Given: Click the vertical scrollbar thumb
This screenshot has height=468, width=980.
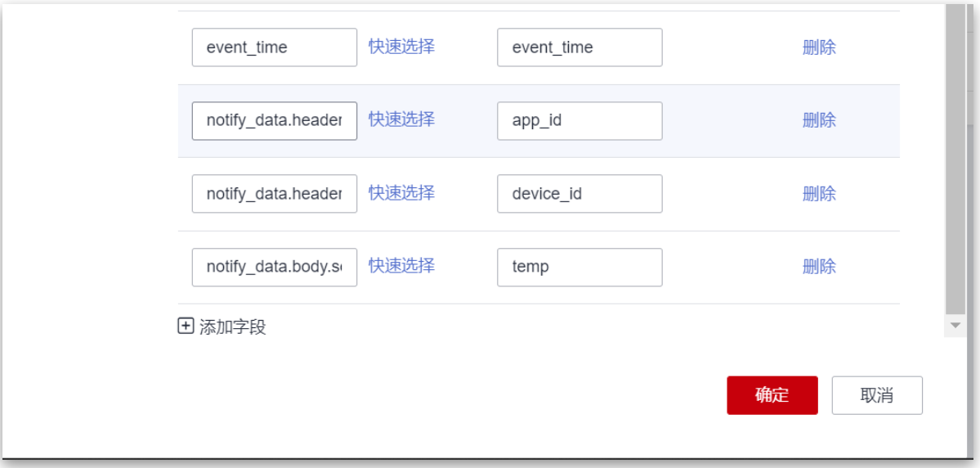Looking at the screenshot, I should pyautogui.click(x=955, y=164).
